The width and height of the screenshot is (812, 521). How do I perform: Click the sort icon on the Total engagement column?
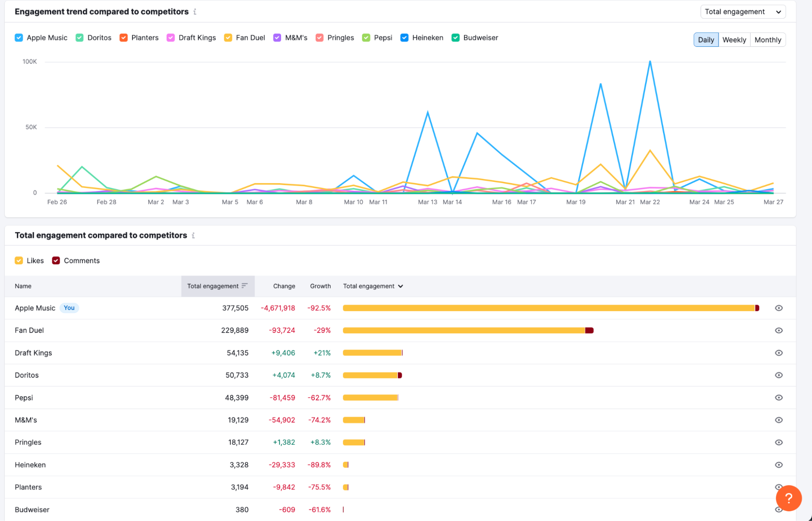[244, 286]
